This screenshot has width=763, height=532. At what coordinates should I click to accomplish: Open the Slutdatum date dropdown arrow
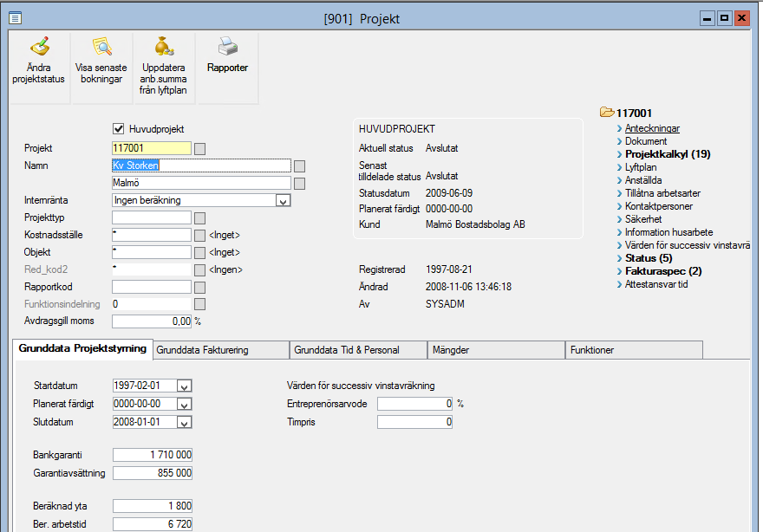(184, 423)
